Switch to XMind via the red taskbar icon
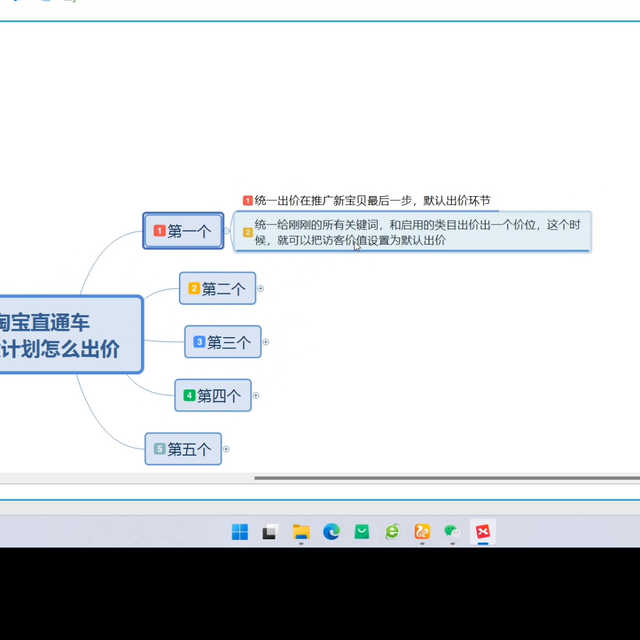The height and width of the screenshot is (640, 640). 483,532
